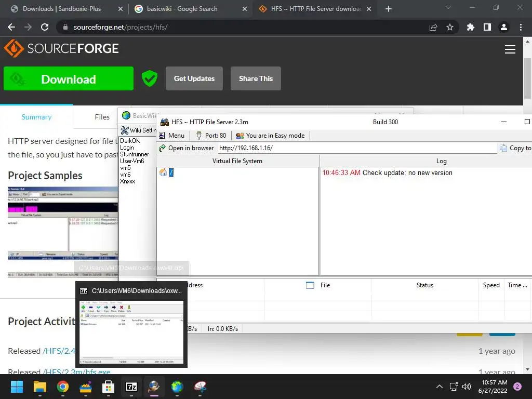
Task: Select User-Vm6 in the BasicWiki list
Action: pyautogui.click(x=132, y=161)
